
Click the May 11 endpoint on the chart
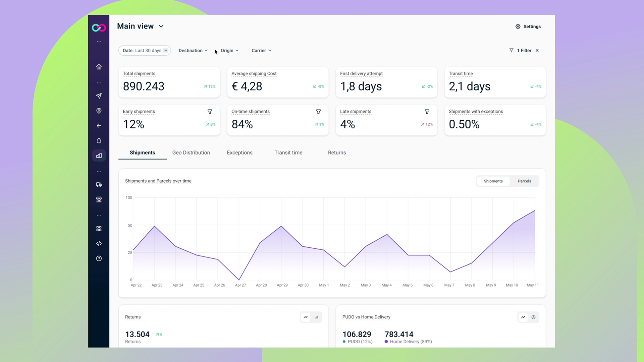tap(535, 210)
